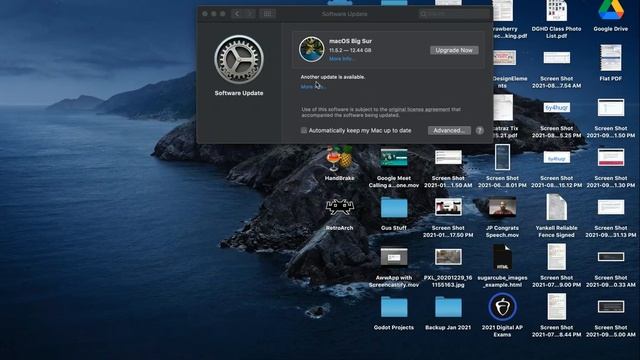
Task: Select the HandBrake app icon
Action: tap(340, 158)
